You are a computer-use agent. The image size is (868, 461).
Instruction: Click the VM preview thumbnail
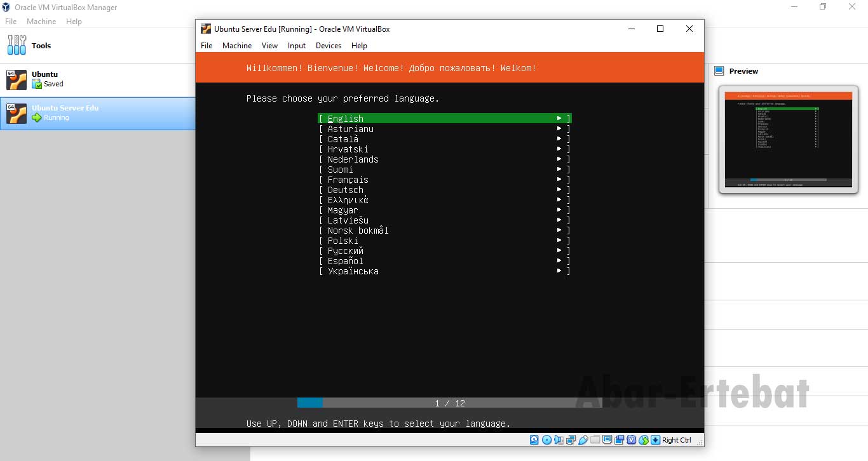click(x=788, y=139)
